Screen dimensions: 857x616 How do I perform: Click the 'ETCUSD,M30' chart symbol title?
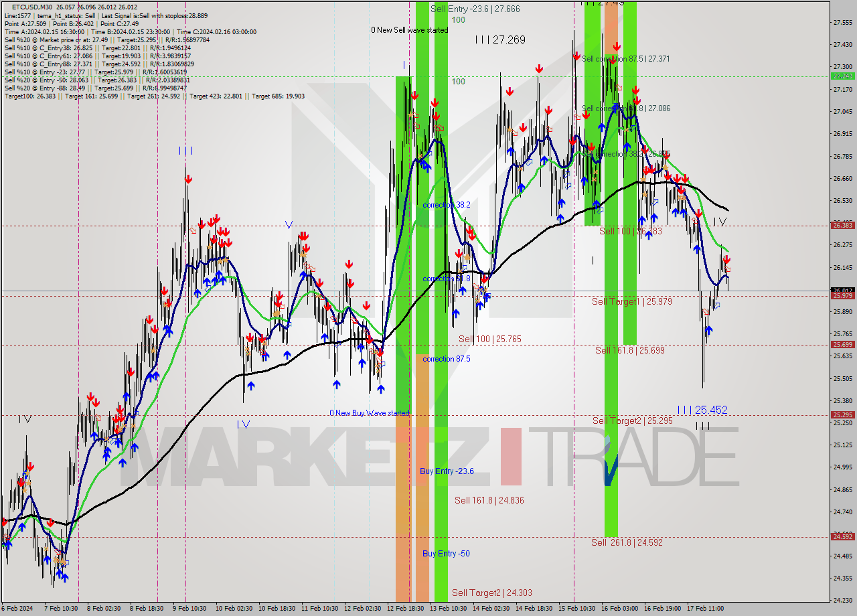32,7
